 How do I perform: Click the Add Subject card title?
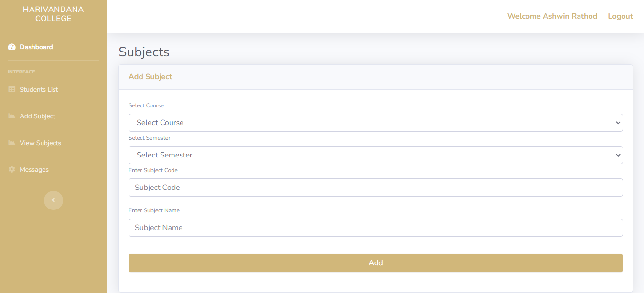click(150, 76)
